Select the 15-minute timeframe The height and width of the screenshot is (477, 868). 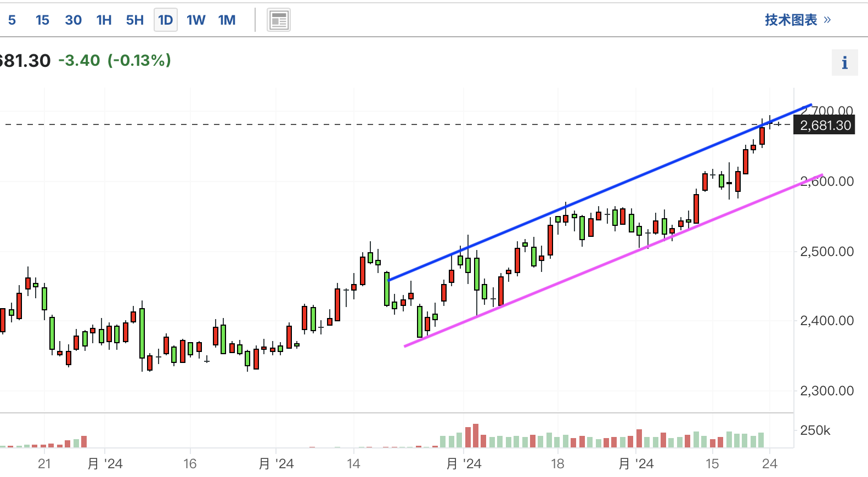pos(42,20)
